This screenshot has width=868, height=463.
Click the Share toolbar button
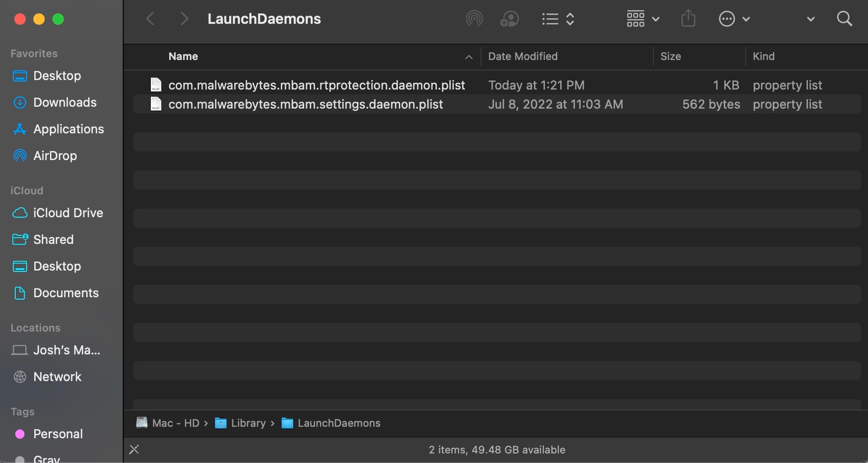[688, 19]
